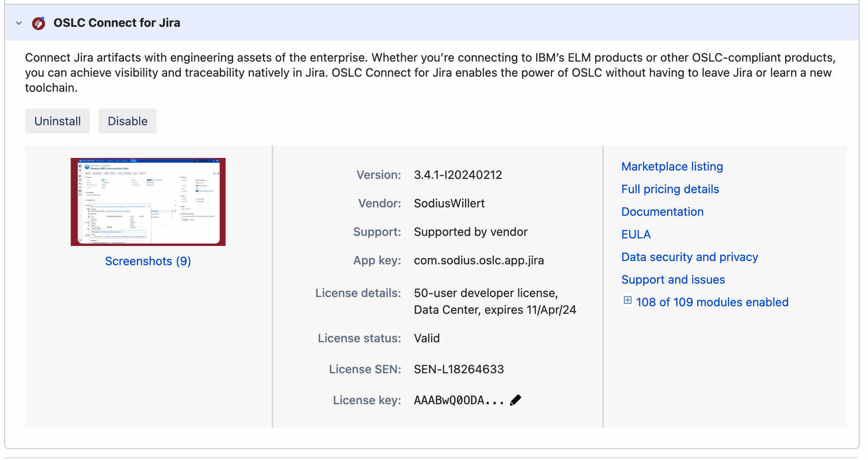Expand modules list with plus icon

tap(627, 300)
